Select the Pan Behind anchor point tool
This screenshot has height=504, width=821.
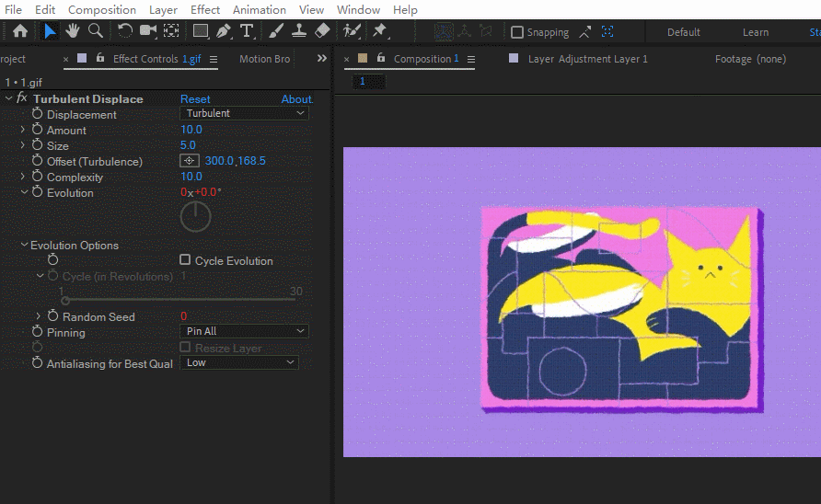pyautogui.click(x=171, y=31)
